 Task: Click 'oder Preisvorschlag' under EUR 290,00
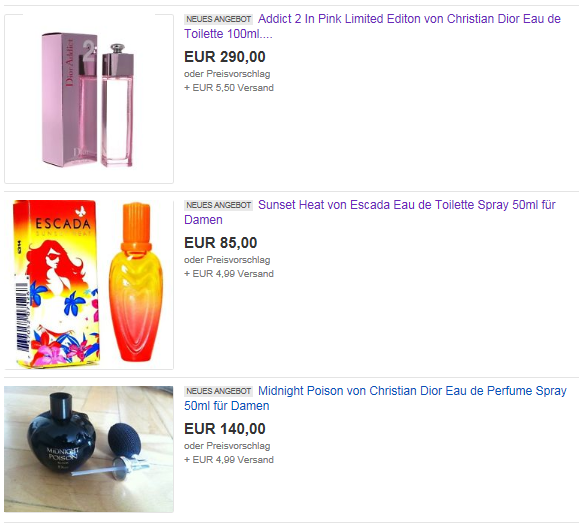click(227, 74)
